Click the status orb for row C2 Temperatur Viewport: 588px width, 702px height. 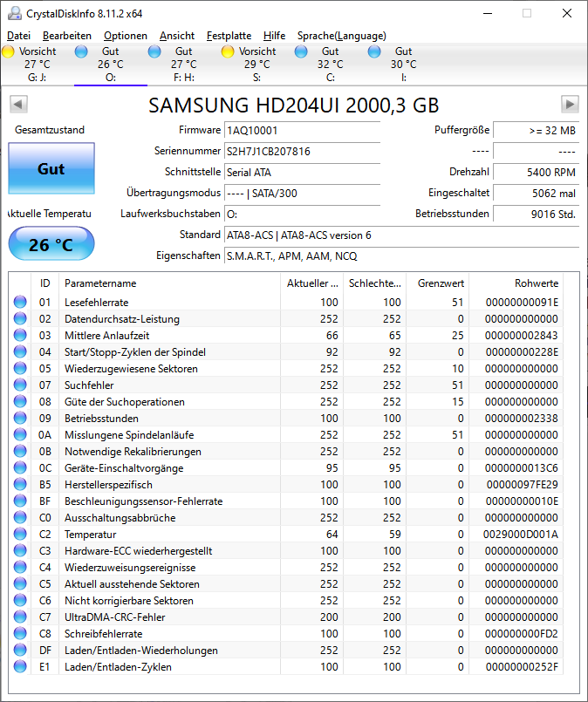(20, 534)
